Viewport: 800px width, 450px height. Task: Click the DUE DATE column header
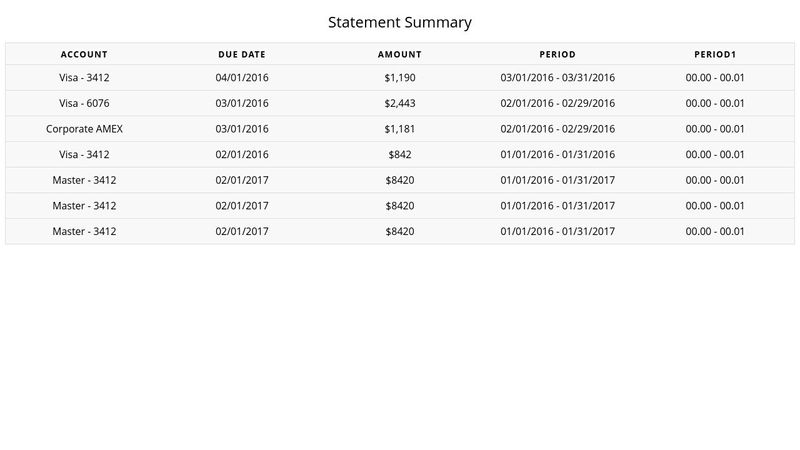click(242, 55)
